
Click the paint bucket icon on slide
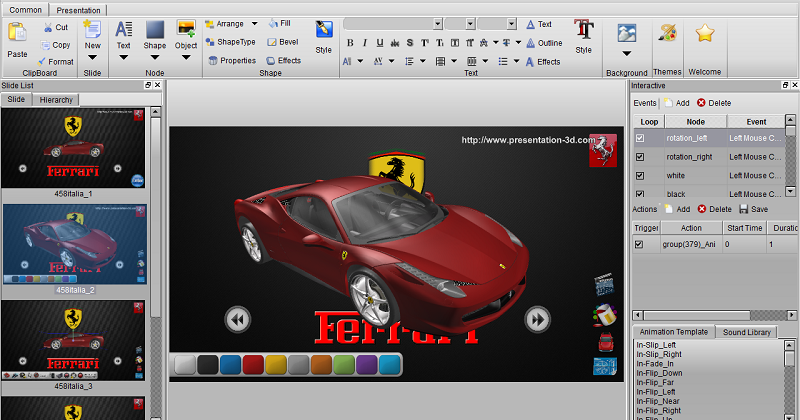pos(605,315)
